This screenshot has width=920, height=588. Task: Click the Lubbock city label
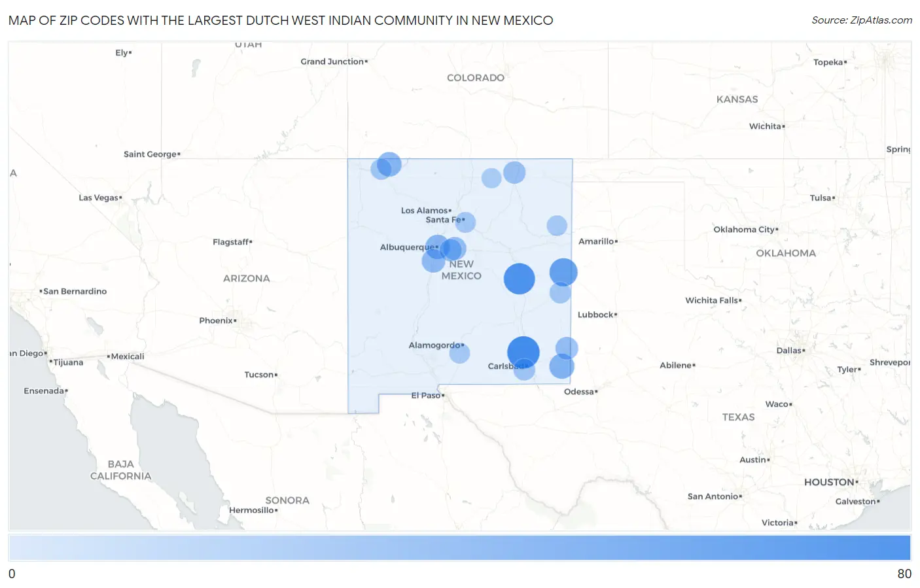(597, 315)
